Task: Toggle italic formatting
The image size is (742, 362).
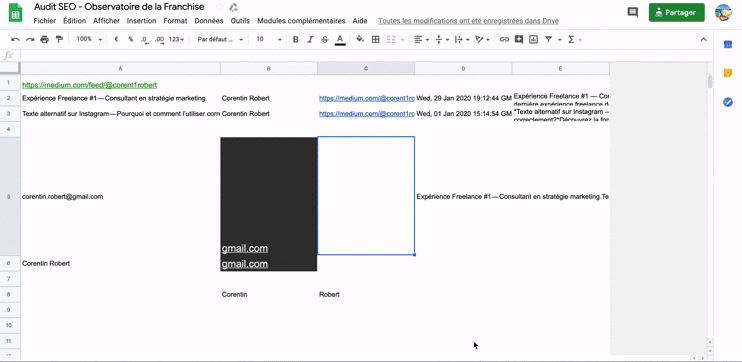Action: click(310, 40)
